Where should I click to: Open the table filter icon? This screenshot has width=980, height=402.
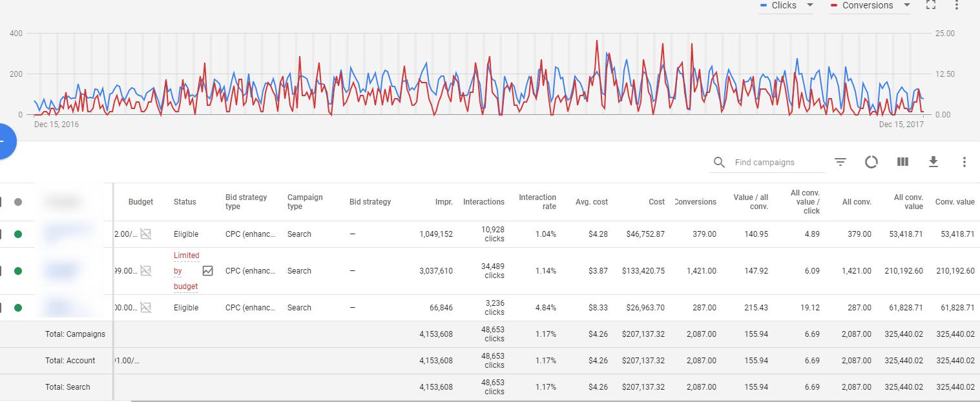tap(840, 162)
